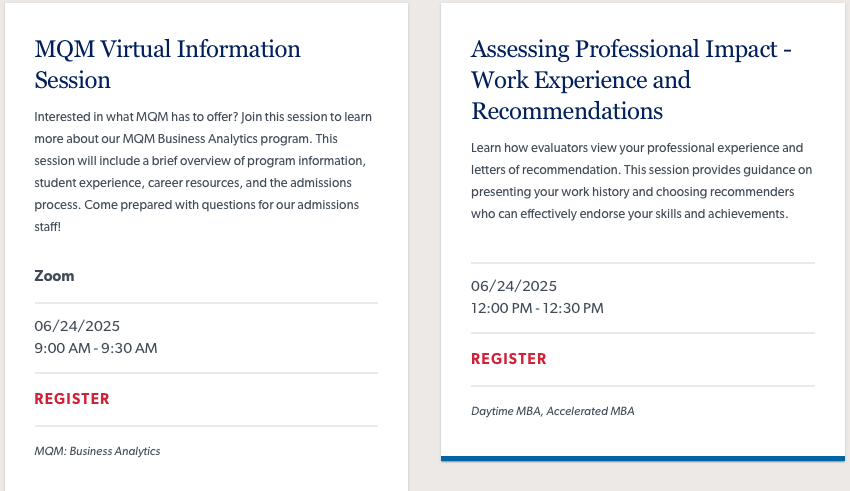The height and width of the screenshot is (491, 850).
Task: Open Assessing Professional Impact event title
Action: point(631,80)
